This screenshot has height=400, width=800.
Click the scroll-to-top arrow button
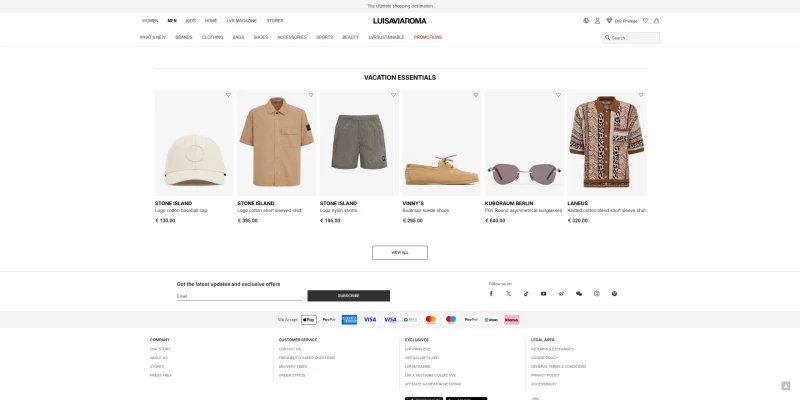coord(786,386)
